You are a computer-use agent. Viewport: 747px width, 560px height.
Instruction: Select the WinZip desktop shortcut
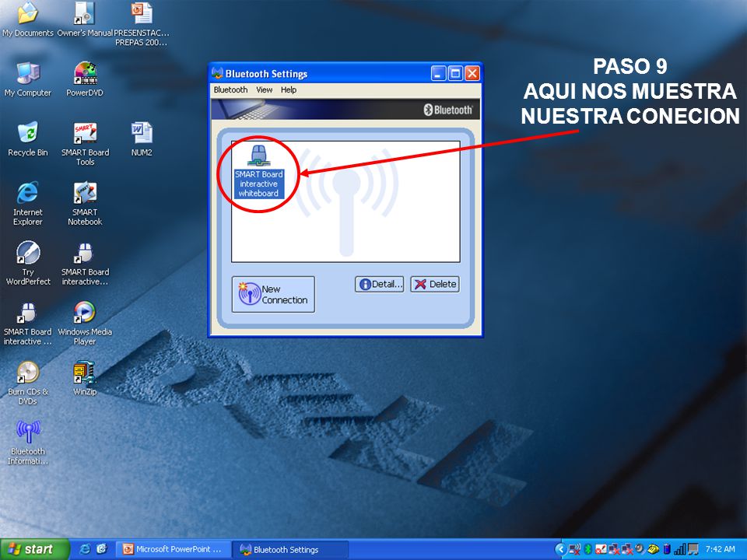pos(85,378)
